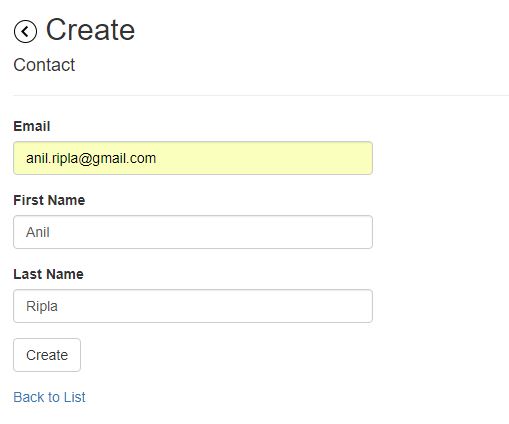Go back using the chevron-left circle icon
This screenshot has width=509, height=424.
point(25,31)
